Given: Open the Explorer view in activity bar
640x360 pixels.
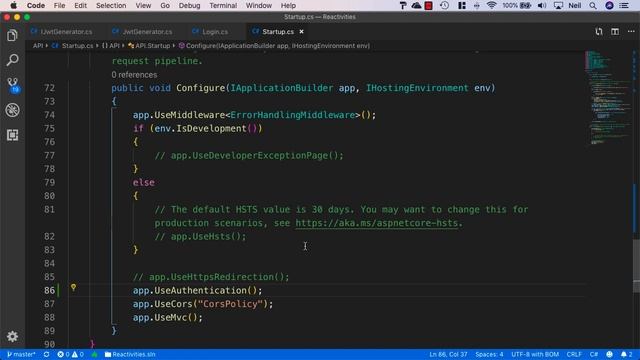Looking at the screenshot, I should point(12,36).
